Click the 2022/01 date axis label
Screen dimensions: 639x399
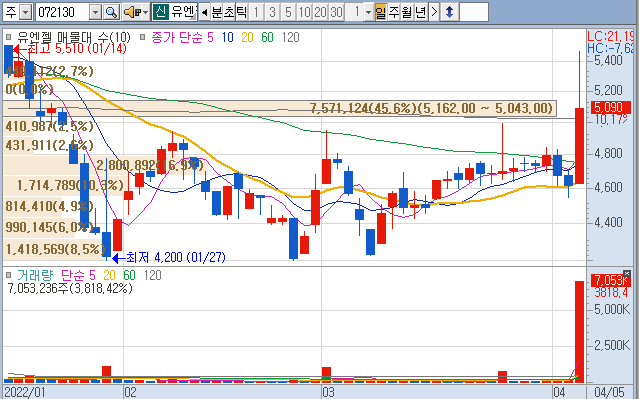point(25,392)
